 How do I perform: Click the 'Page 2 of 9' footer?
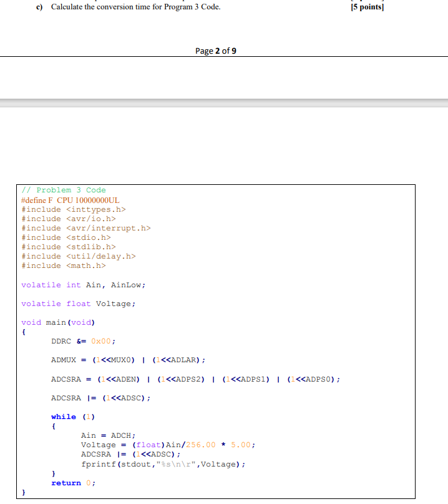click(216, 51)
